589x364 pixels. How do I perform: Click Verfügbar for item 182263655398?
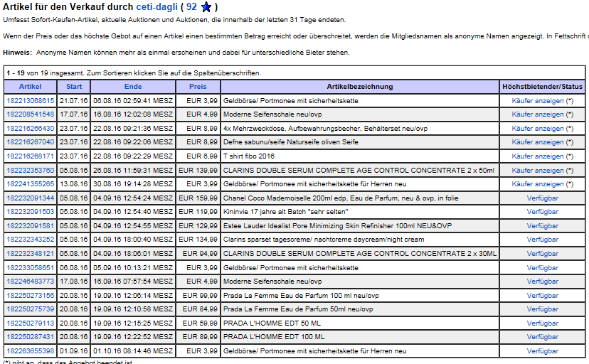point(543,351)
